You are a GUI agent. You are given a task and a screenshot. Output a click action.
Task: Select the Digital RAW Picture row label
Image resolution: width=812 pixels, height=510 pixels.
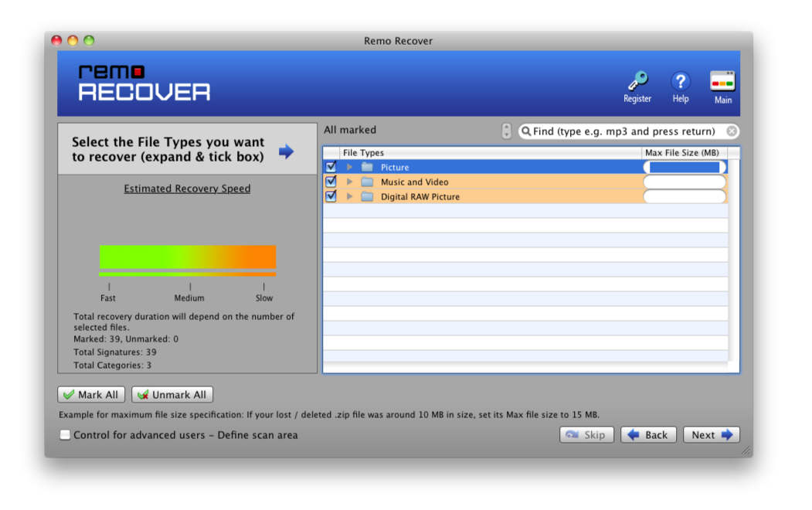click(x=420, y=197)
